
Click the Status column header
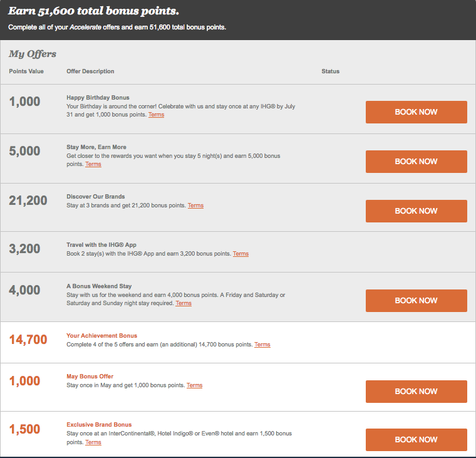coord(330,71)
